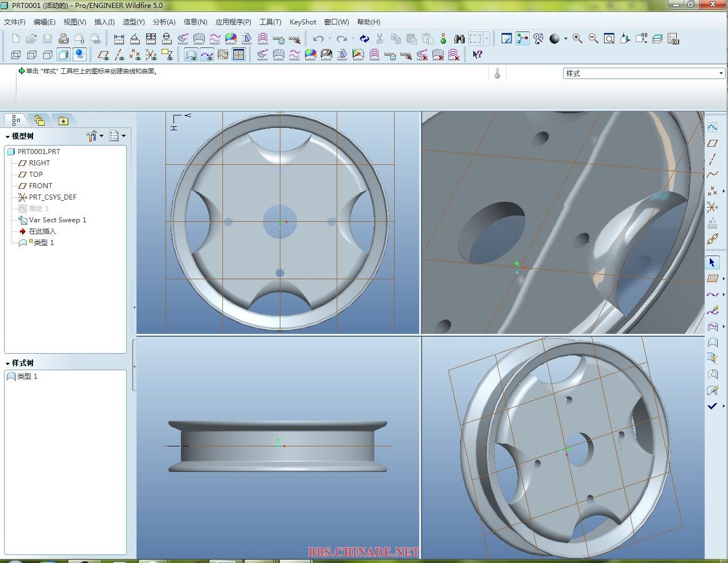Open the 分析(A) menu
The height and width of the screenshot is (563, 728).
164,22
